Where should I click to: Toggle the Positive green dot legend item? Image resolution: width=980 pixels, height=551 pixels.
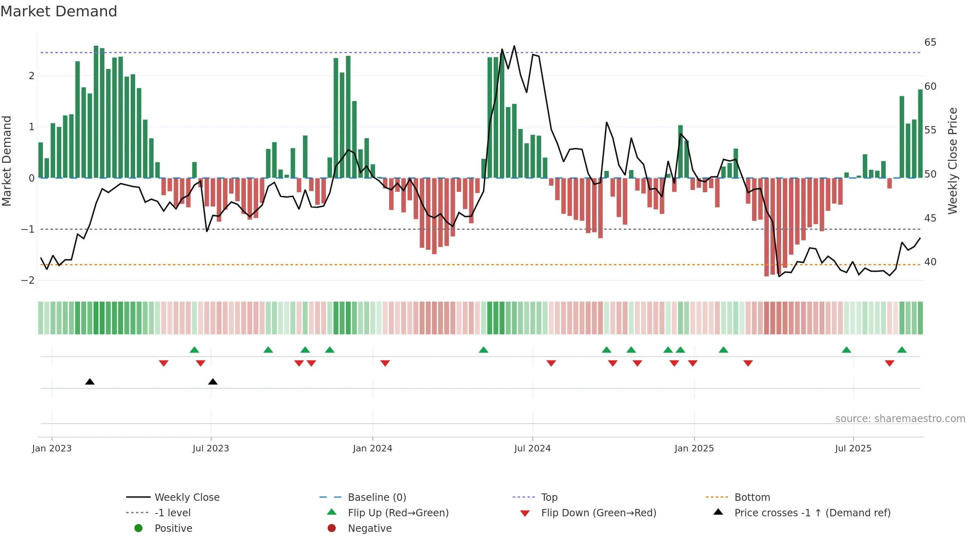[x=138, y=528]
